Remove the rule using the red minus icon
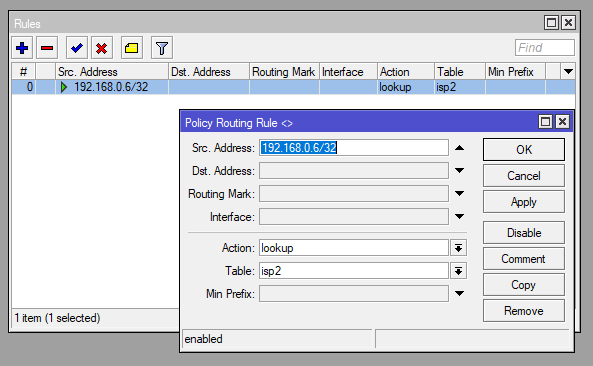 47,48
